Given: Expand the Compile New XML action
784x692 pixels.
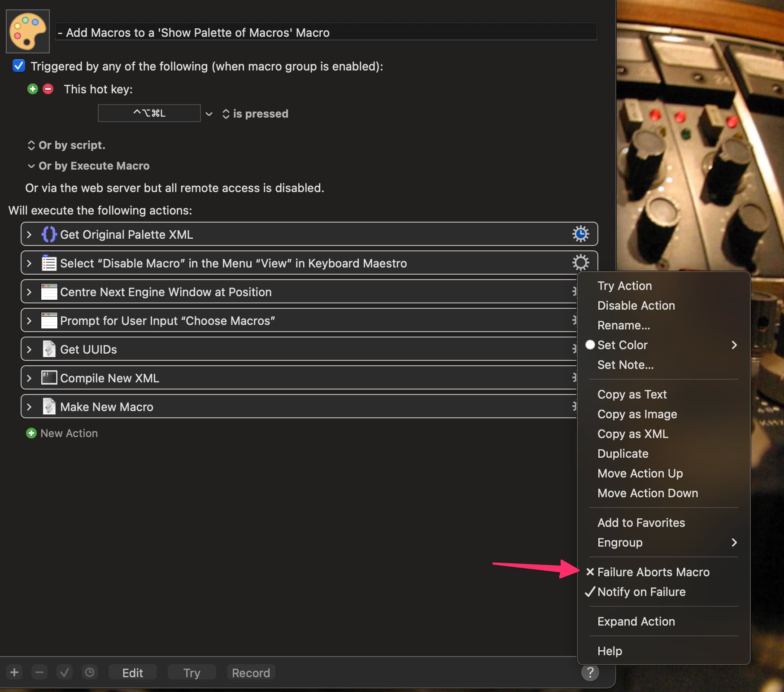Looking at the screenshot, I should coord(29,378).
